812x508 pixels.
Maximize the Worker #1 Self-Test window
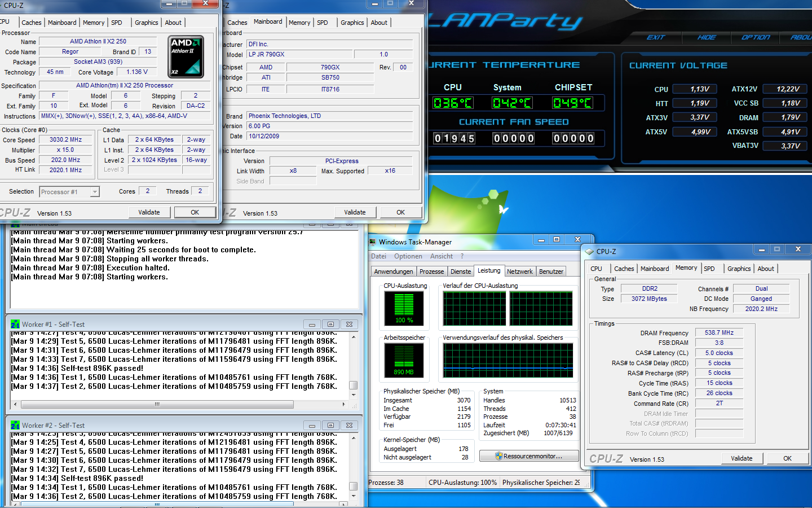coord(330,324)
